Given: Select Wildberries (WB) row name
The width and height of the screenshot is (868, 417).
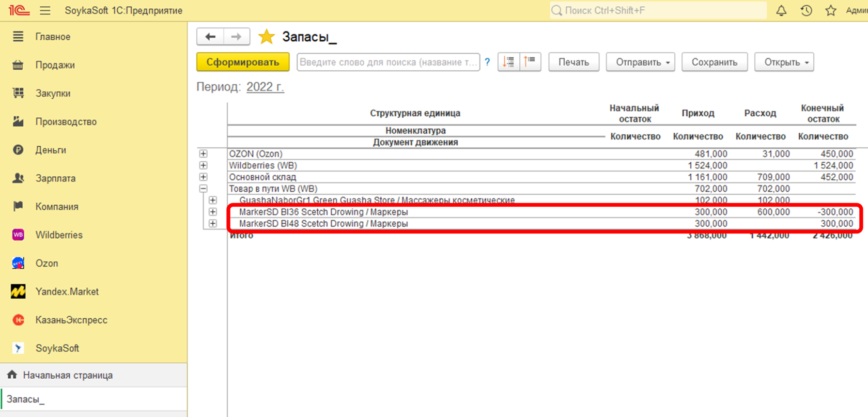Looking at the screenshot, I should [263, 165].
